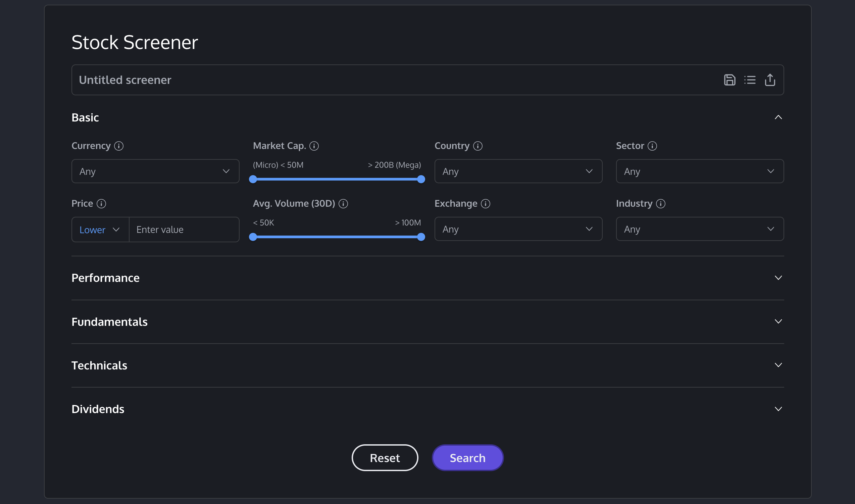
Task: Click the Reset button
Action: [x=385, y=458]
